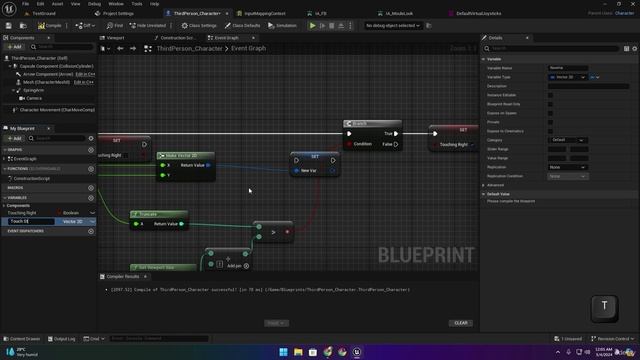This screenshot has height=360, width=640.
Task: Toggle Hide Unrelated nodes
Action: tap(148, 26)
